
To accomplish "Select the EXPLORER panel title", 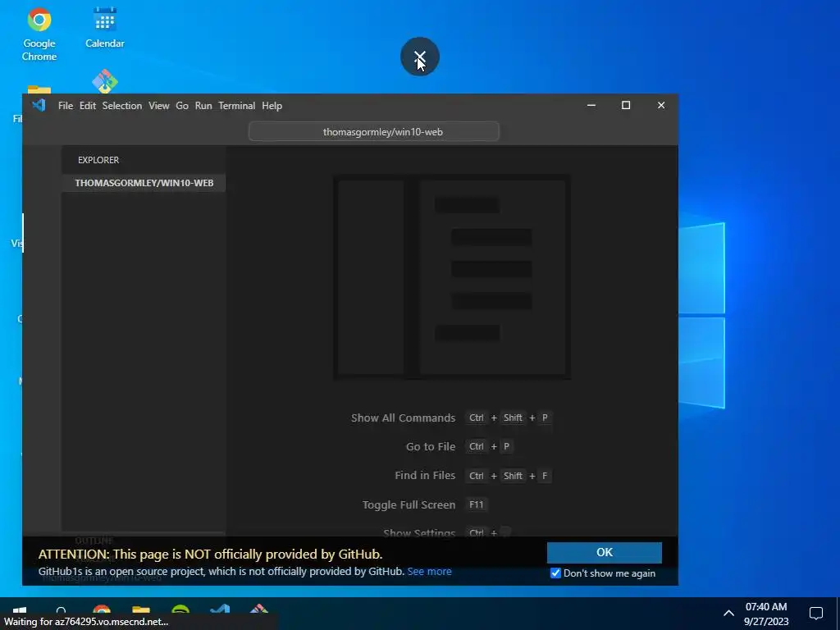I will (98, 160).
